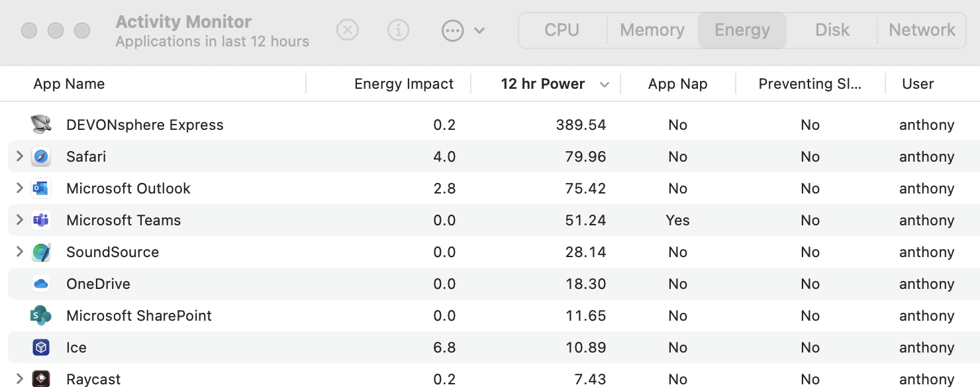Switch to the Network tab
This screenshot has height=387, width=980.
pos(922,30)
